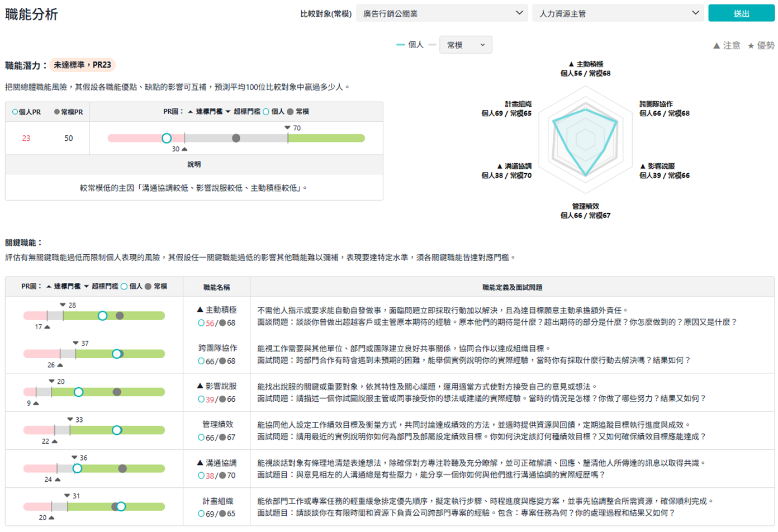The width and height of the screenshot is (778, 532).
Task: Click the 常模PR gray dot icon
Action: point(56,112)
